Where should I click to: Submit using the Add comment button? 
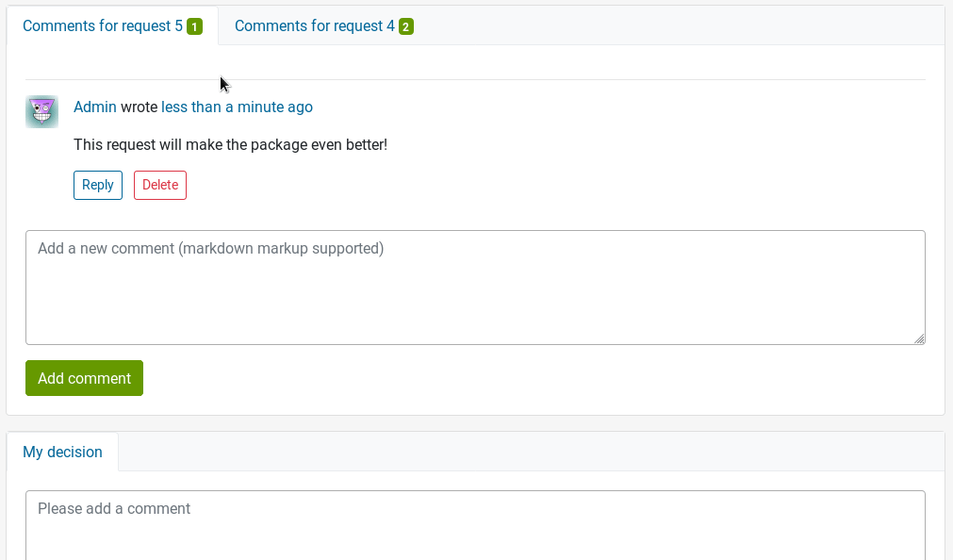(x=84, y=377)
